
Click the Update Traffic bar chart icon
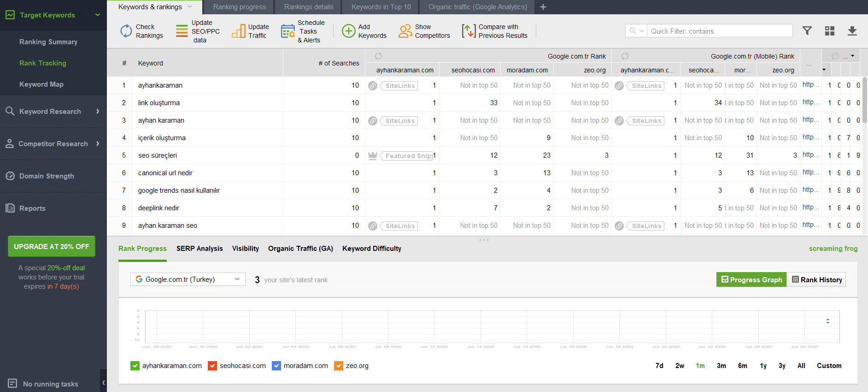click(239, 31)
